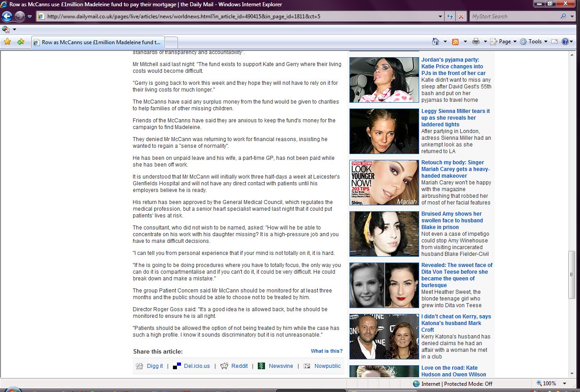The height and width of the screenshot is (392, 580).
Task: Expand the address bar URL history dropdown
Action: pos(441,17)
